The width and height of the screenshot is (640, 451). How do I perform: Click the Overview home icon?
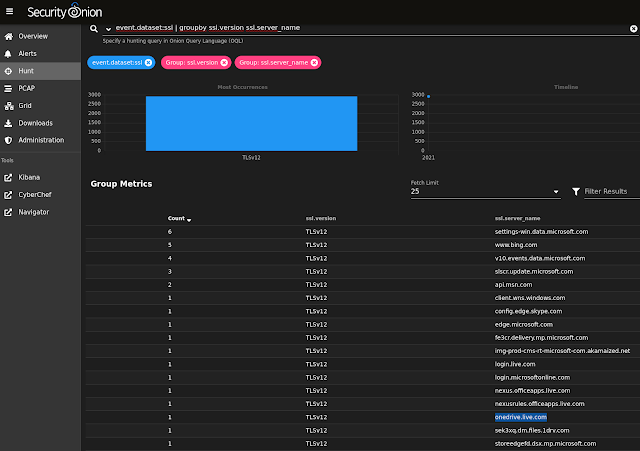coord(8,36)
